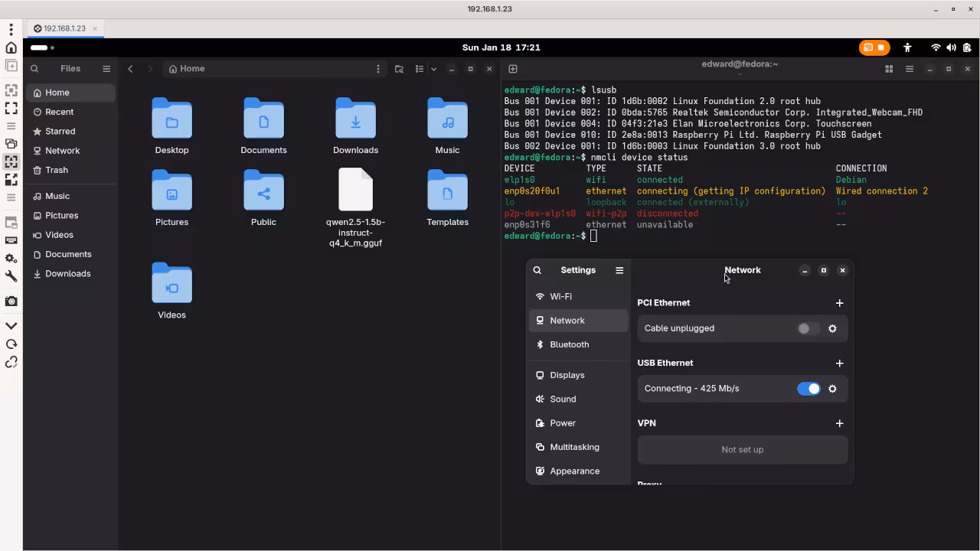Click the create new folder icon

[x=399, y=69]
